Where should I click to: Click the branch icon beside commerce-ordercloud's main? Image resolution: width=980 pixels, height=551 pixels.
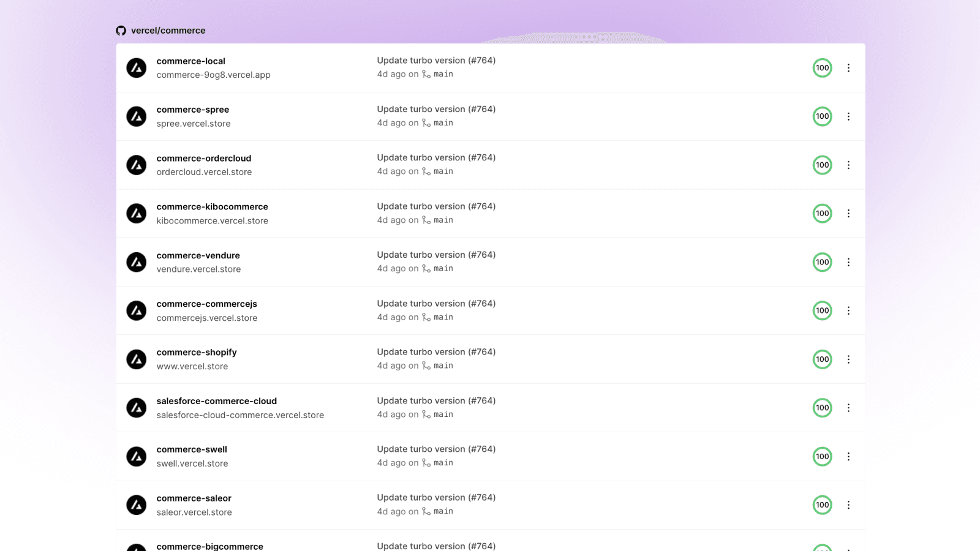coord(426,171)
